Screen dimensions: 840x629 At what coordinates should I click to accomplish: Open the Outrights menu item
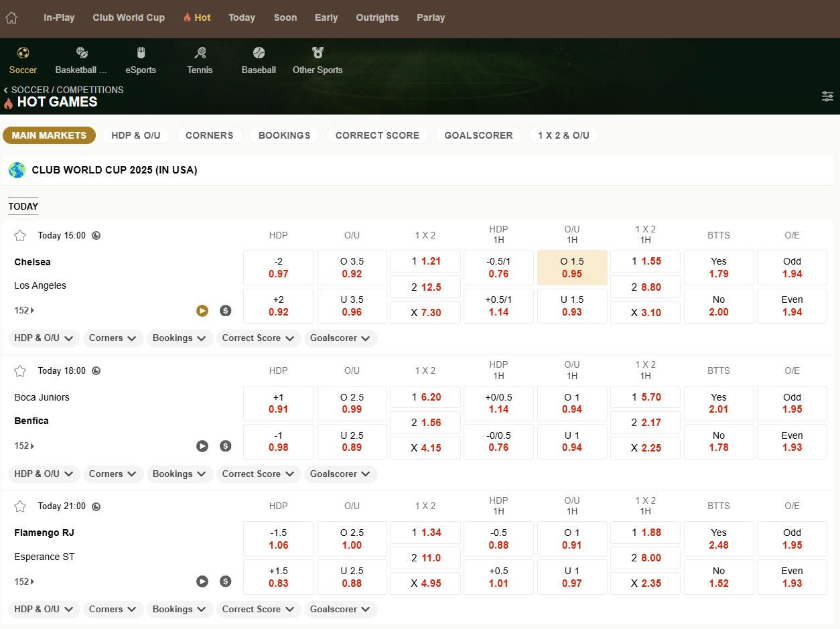pyautogui.click(x=377, y=18)
